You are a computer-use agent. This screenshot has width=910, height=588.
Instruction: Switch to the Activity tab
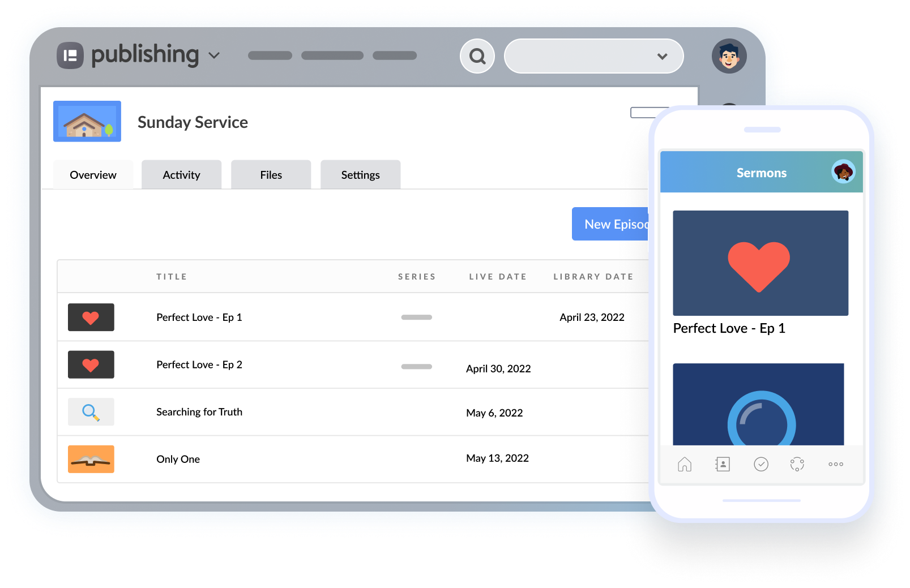pyautogui.click(x=181, y=175)
